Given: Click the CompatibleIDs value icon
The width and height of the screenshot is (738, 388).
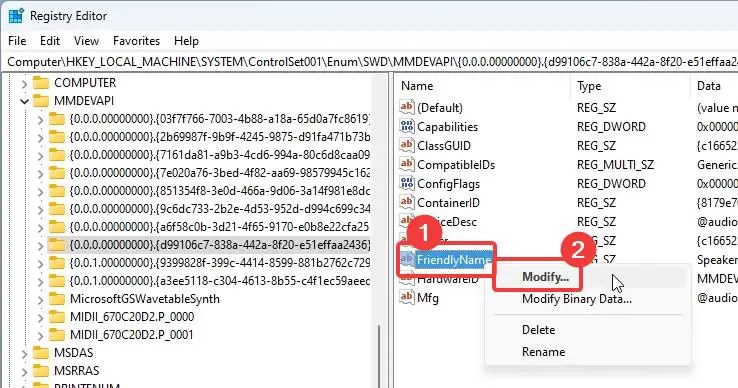Looking at the screenshot, I should [407, 164].
